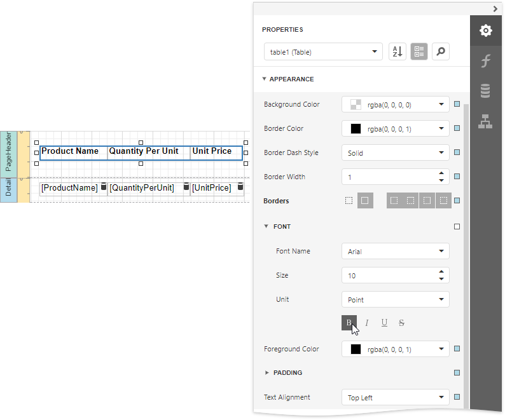
Task: Toggle Bold font style
Action: tap(349, 323)
